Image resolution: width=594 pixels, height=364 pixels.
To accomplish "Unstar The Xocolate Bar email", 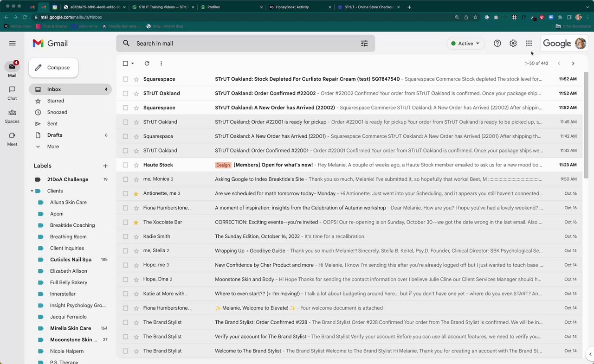I will pyautogui.click(x=136, y=222).
